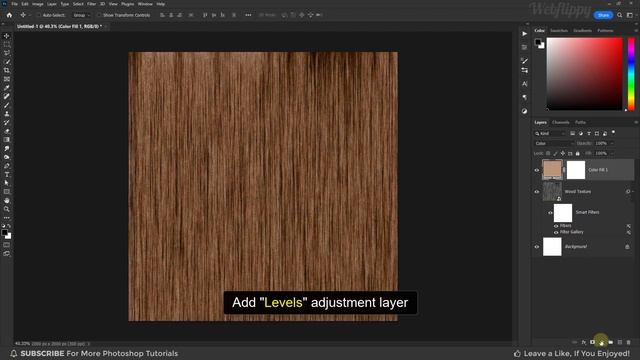This screenshot has height=360, width=640.
Task: Select the Hand tool
Action: (x=7, y=200)
